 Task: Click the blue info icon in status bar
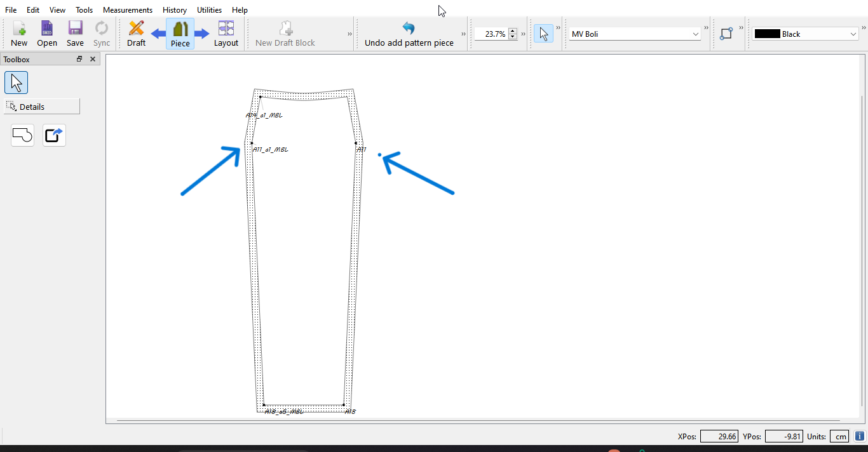click(860, 436)
